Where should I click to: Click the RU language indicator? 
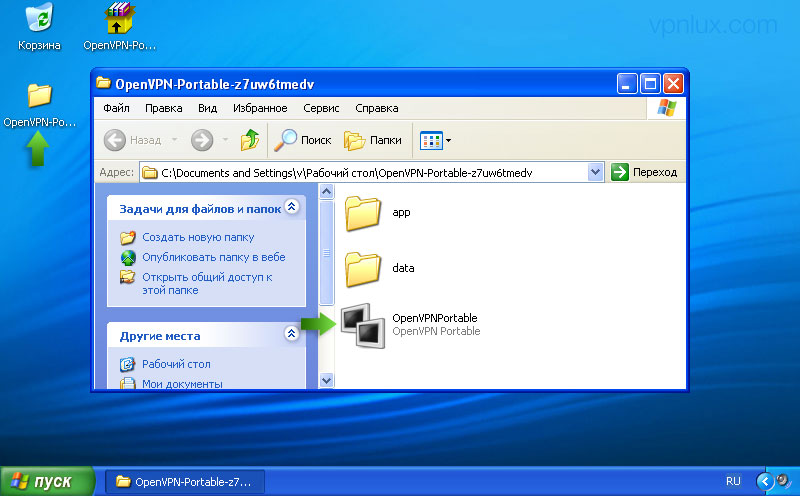click(x=733, y=481)
